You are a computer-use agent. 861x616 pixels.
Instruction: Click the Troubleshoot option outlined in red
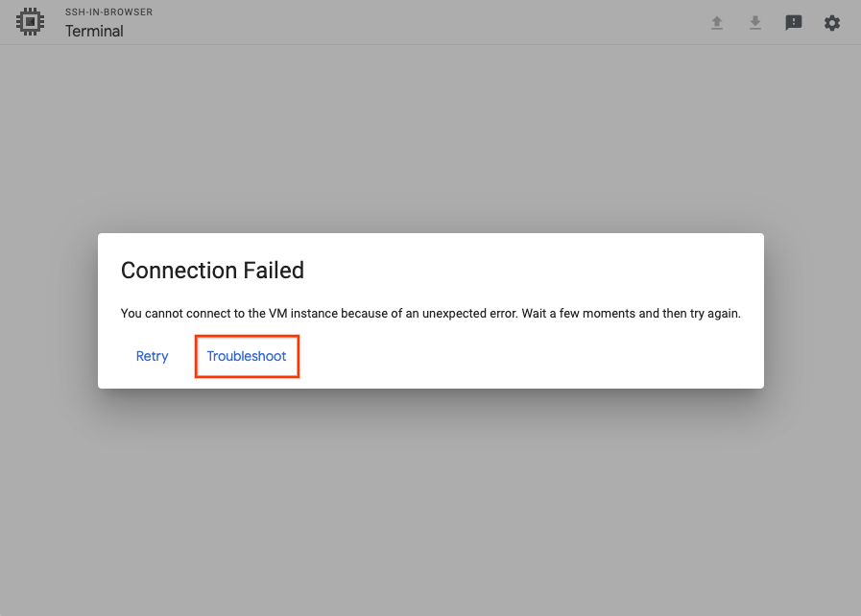click(x=246, y=355)
